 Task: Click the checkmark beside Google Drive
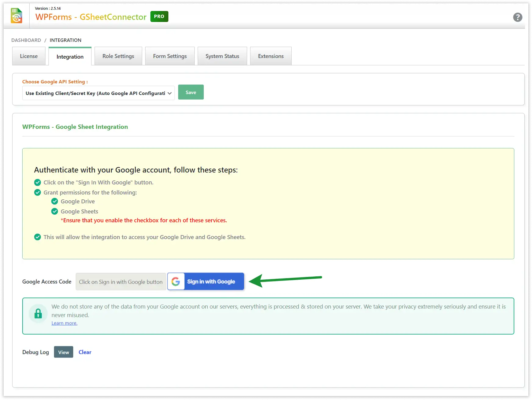coord(55,201)
